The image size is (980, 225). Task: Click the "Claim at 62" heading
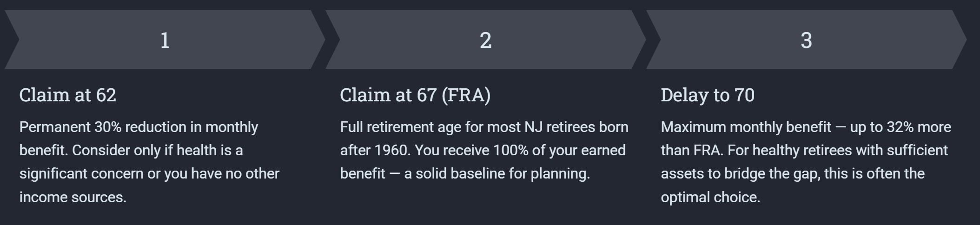(x=67, y=95)
